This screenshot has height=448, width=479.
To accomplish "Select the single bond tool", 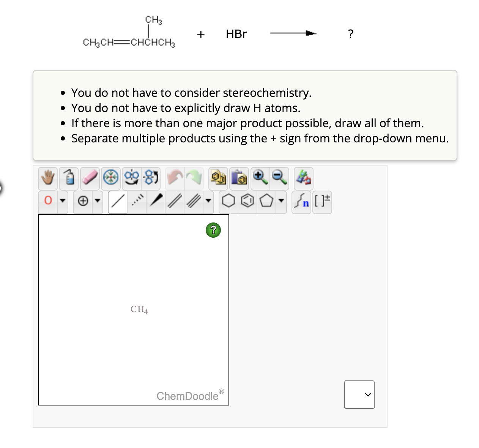I will [117, 202].
